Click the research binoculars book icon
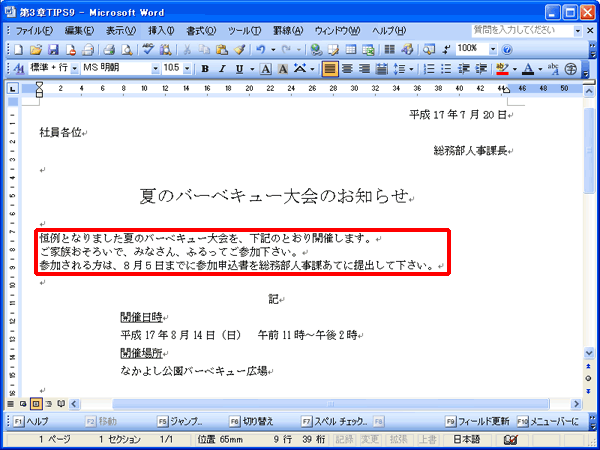 [165, 49]
